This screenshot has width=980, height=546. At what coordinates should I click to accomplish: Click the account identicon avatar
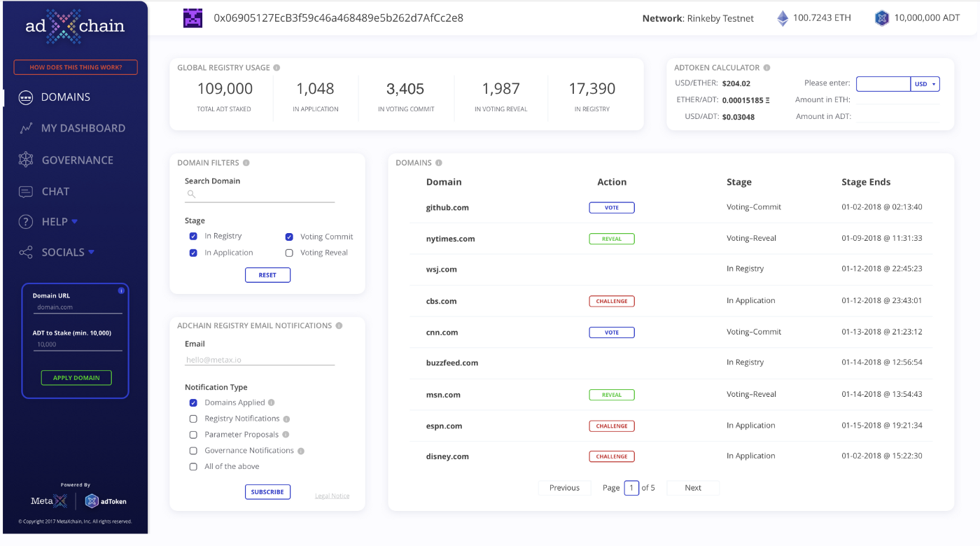(192, 18)
